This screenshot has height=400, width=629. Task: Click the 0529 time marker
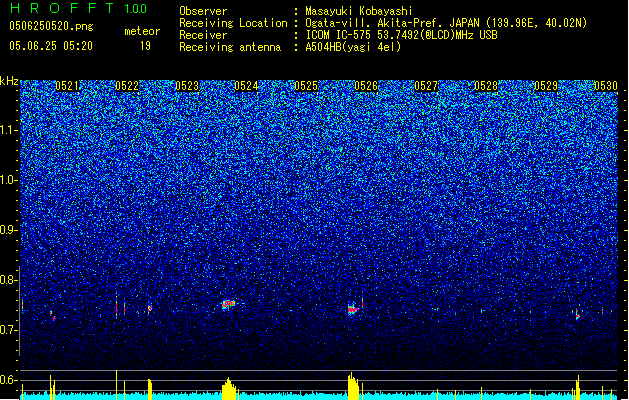[x=546, y=86]
